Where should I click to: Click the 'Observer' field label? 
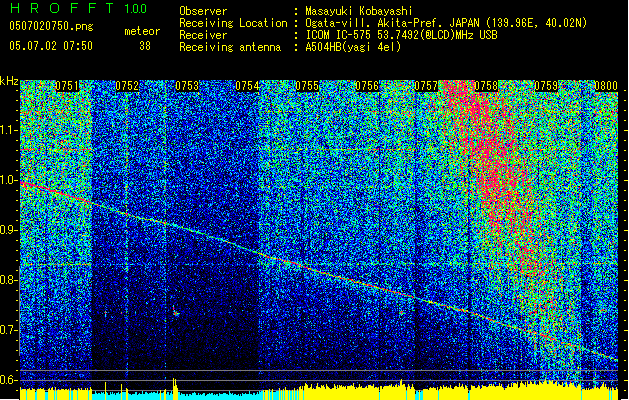(x=203, y=11)
